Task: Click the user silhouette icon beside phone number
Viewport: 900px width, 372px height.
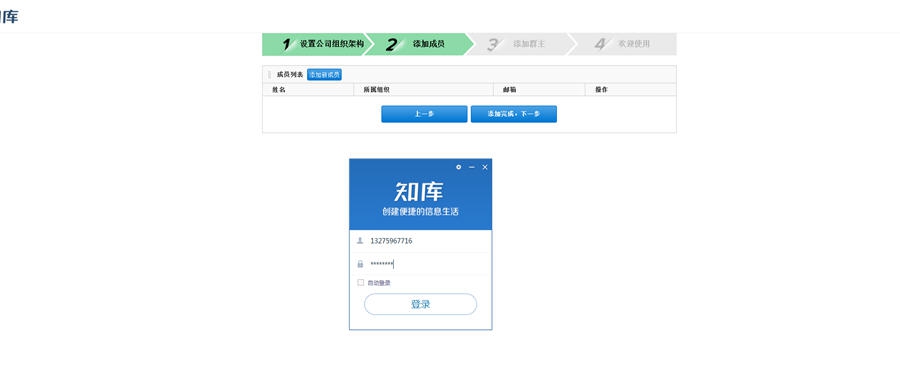Action: [360, 241]
